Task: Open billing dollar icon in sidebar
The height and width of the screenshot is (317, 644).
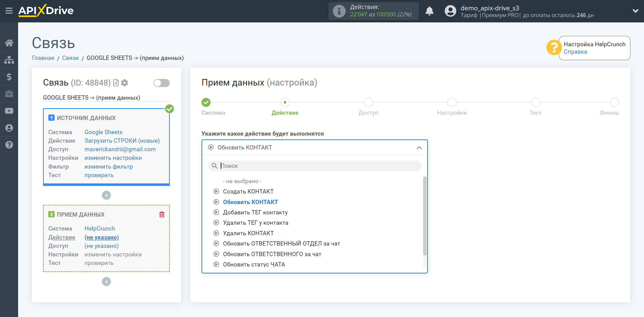Action: tap(9, 77)
